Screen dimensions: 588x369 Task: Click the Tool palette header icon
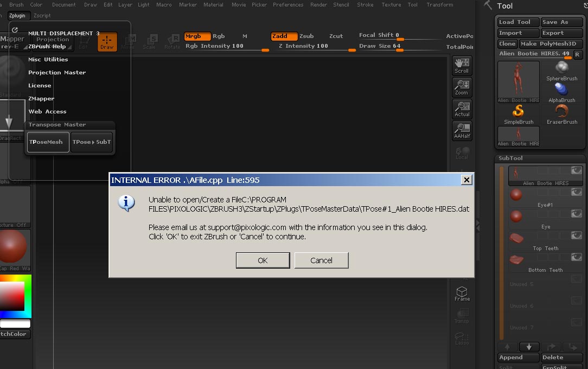click(x=488, y=5)
